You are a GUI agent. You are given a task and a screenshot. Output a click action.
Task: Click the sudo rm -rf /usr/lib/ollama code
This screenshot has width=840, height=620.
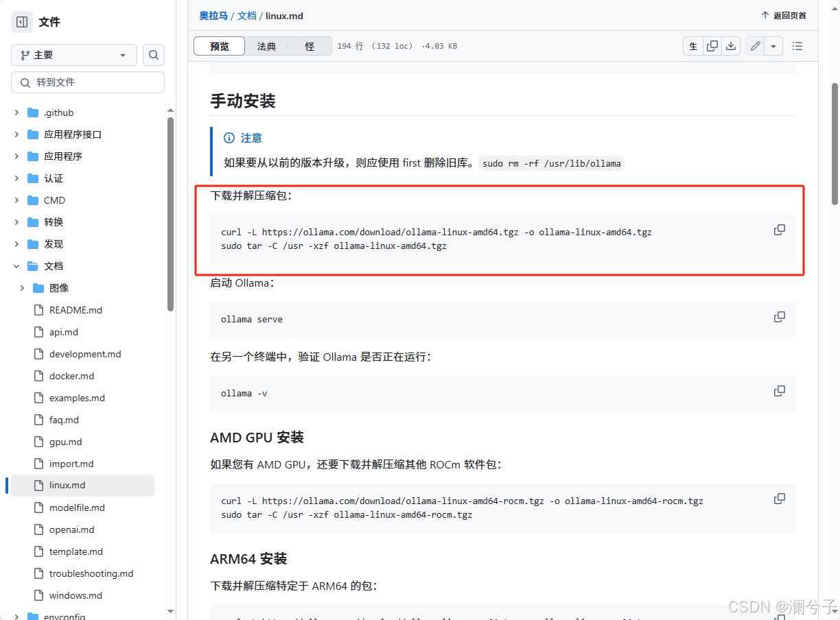pos(551,164)
